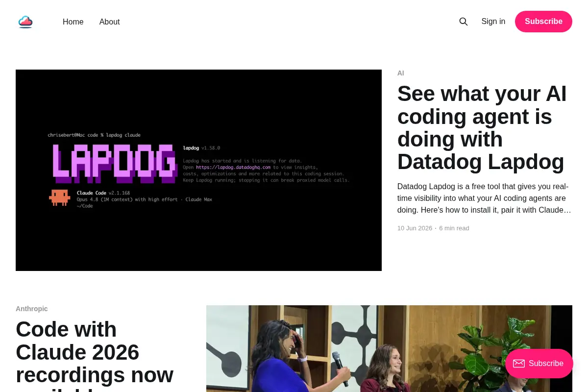Screen dimensions: 588x392
Task: Open the search magnifier icon
Action: point(463,22)
